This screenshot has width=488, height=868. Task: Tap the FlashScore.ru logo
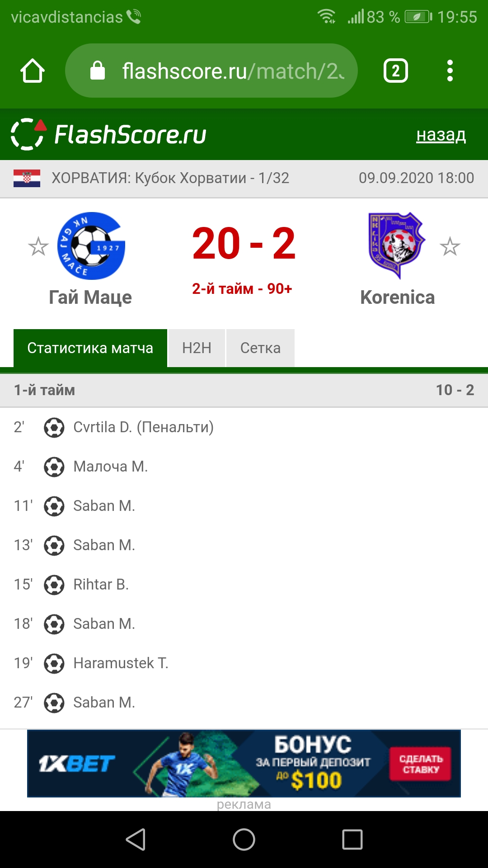pyautogui.click(x=108, y=134)
